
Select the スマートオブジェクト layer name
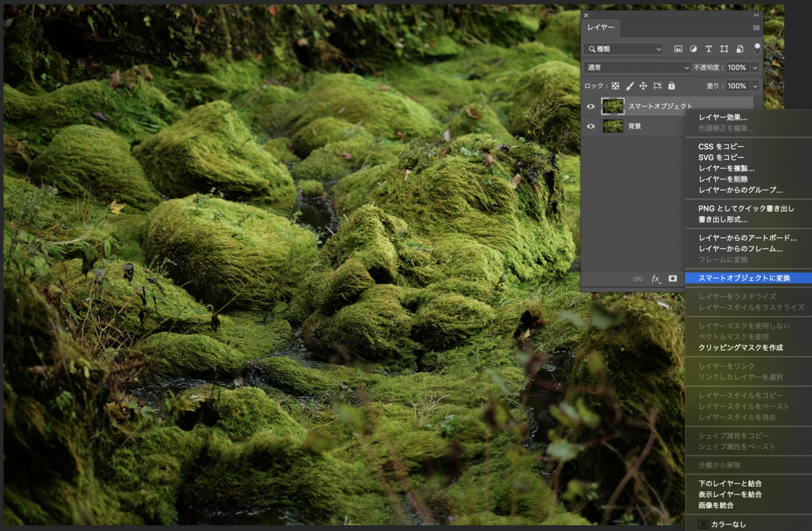point(660,106)
